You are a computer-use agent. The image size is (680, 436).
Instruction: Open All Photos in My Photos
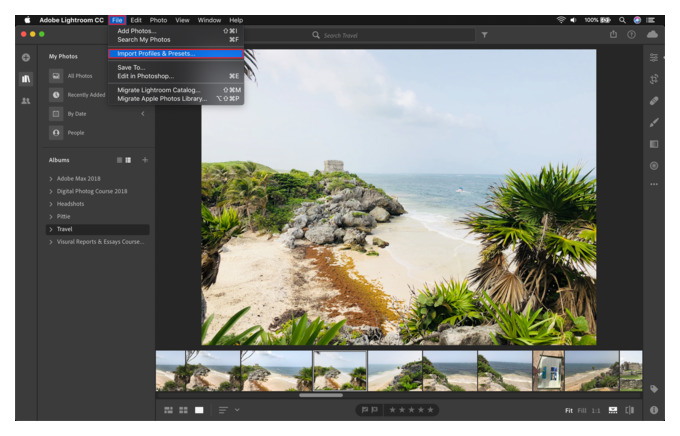pyautogui.click(x=80, y=76)
